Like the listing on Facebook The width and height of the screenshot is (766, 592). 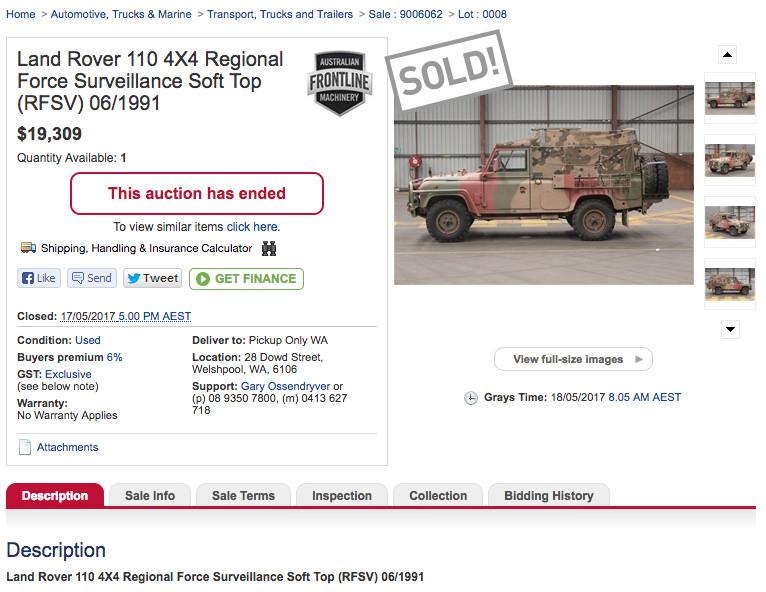pyautogui.click(x=39, y=278)
